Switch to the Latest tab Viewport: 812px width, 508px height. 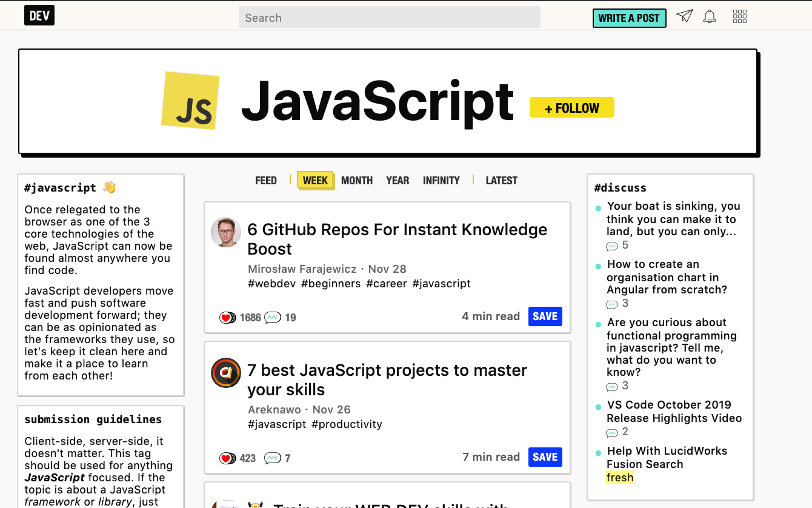coord(502,181)
